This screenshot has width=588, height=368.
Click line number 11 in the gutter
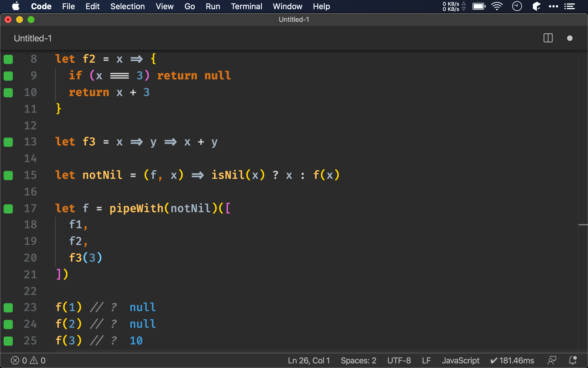coord(30,109)
